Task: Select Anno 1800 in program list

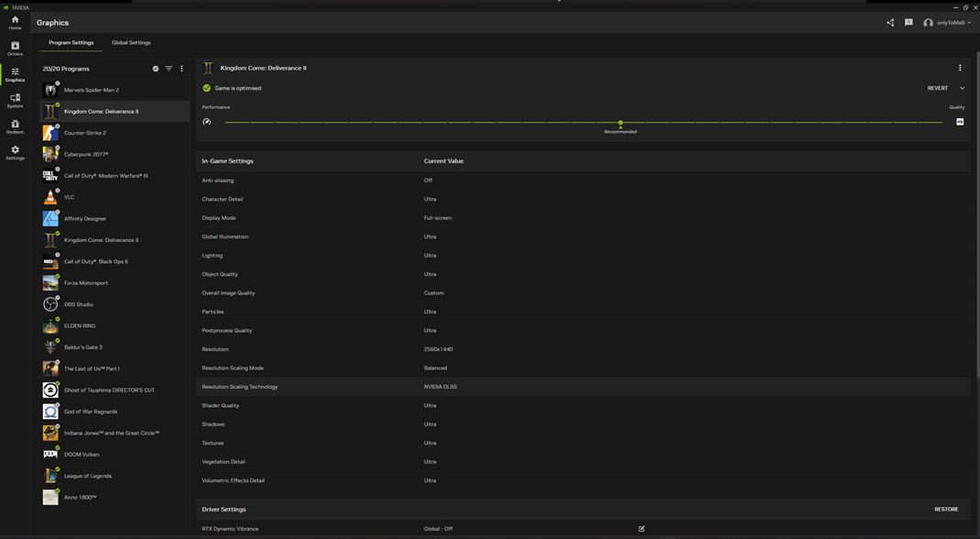Action: [x=115, y=498]
